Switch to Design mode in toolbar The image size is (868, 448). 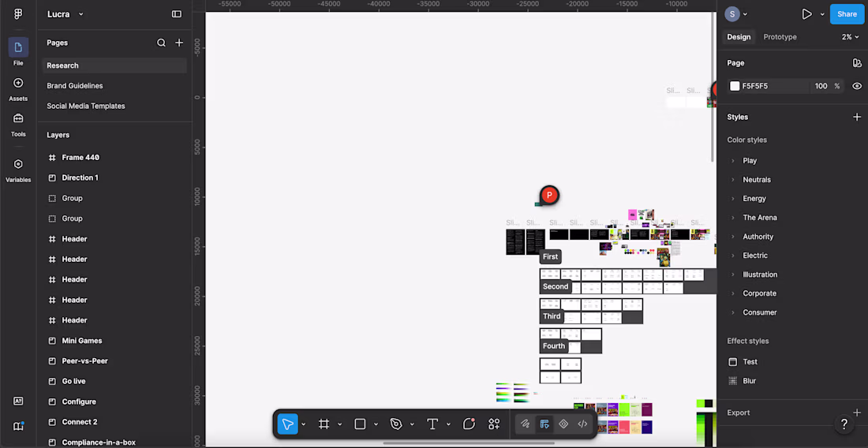tap(544, 424)
